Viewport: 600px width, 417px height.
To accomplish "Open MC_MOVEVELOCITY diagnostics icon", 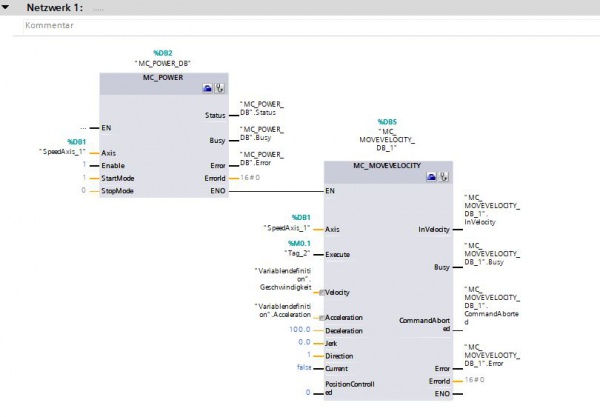I will pos(446,175).
